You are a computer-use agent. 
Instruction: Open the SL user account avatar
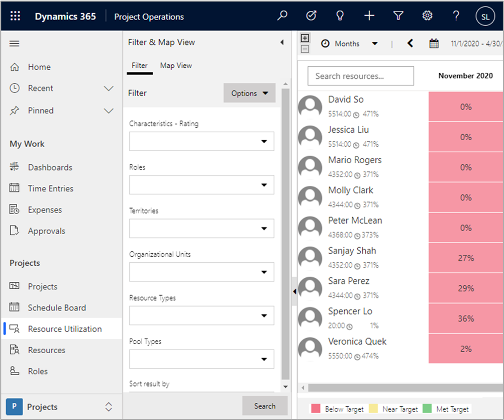tap(485, 16)
